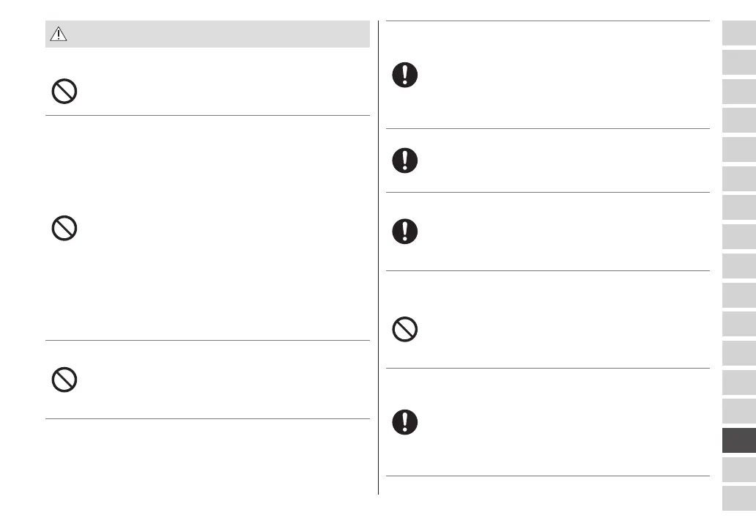Click the warning triangle icon in header
This screenshot has height=532, width=756.
[x=58, y=34]
